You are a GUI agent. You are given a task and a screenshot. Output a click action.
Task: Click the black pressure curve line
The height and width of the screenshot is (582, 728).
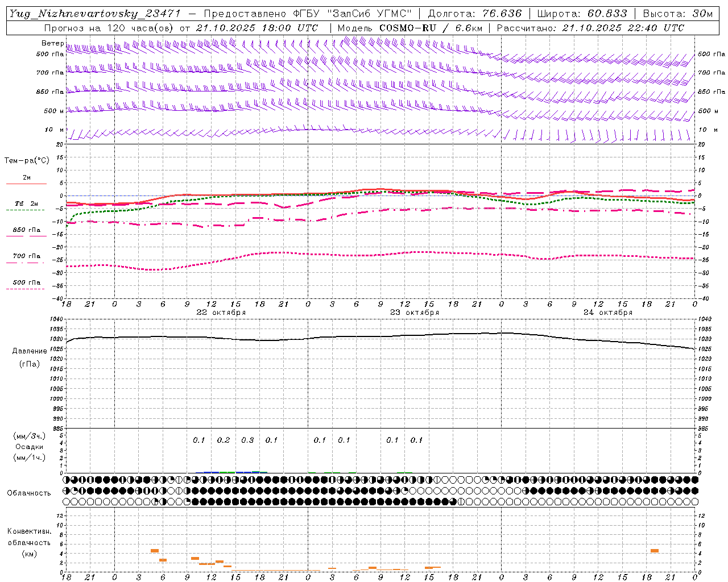pos(381,336)
